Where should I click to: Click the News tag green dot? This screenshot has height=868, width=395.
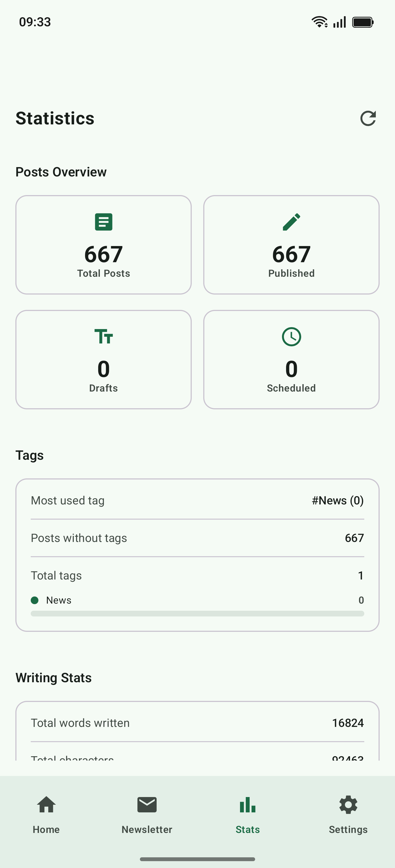34,600
